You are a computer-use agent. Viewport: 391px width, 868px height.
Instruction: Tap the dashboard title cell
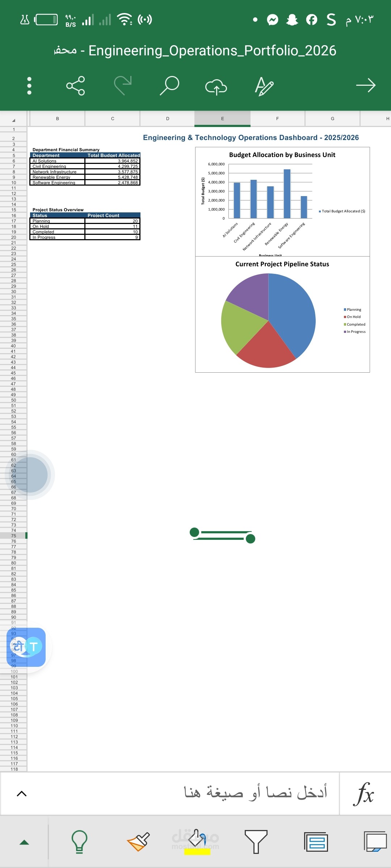(x=251, y=137)
